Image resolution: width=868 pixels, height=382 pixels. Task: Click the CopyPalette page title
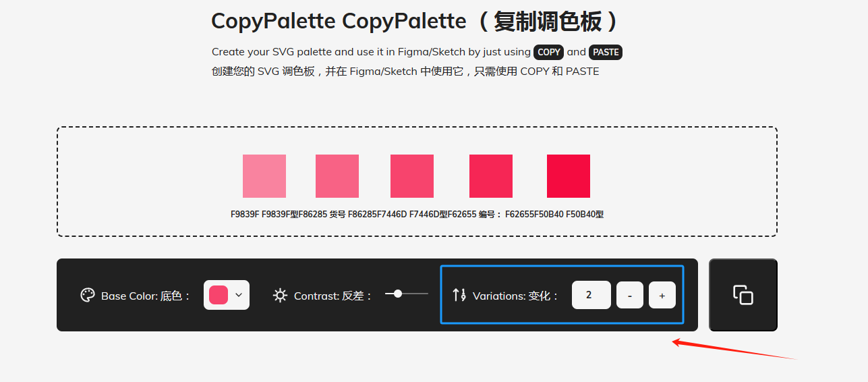pyautogui.click(x=415, y=21)
